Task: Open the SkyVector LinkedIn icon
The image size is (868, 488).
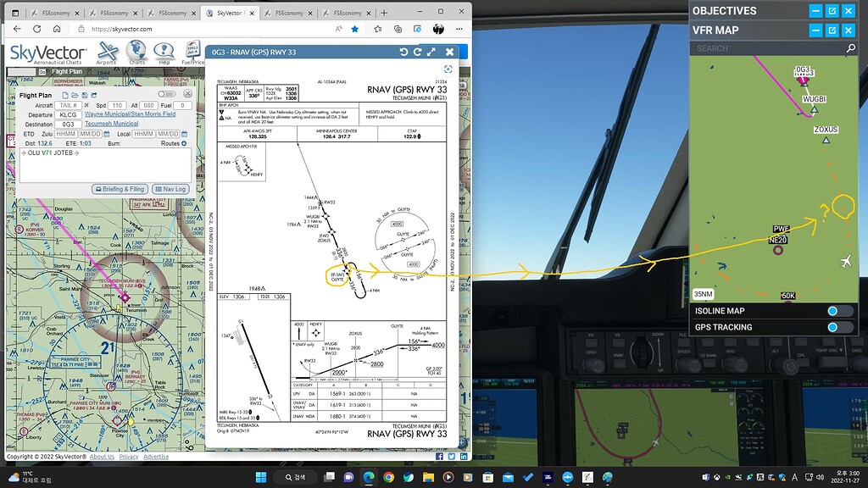Action: pos(464,457)
